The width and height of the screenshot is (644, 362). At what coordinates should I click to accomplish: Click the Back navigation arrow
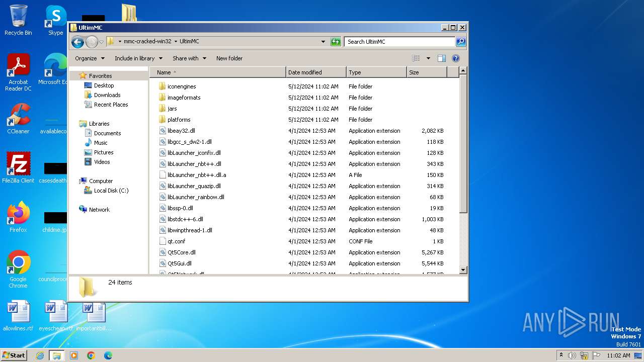click(x=77, y=42)
